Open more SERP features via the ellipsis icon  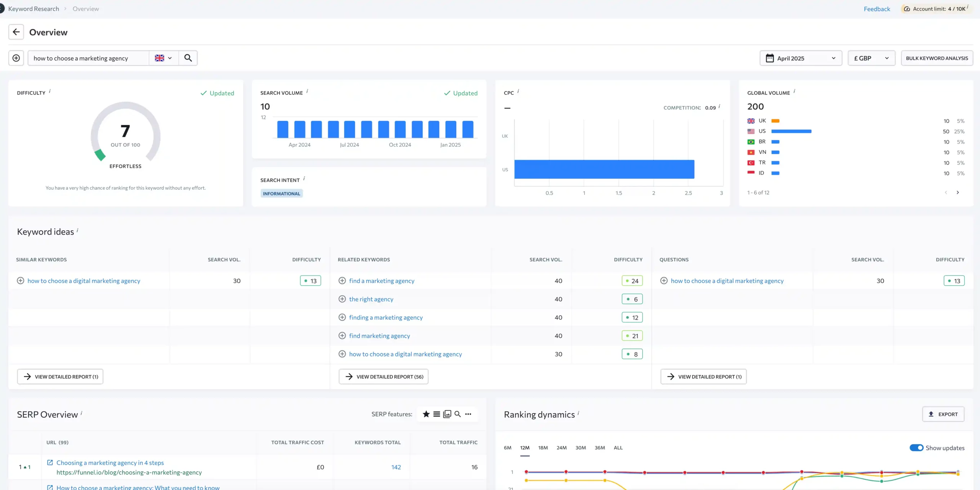coord(469,414)
